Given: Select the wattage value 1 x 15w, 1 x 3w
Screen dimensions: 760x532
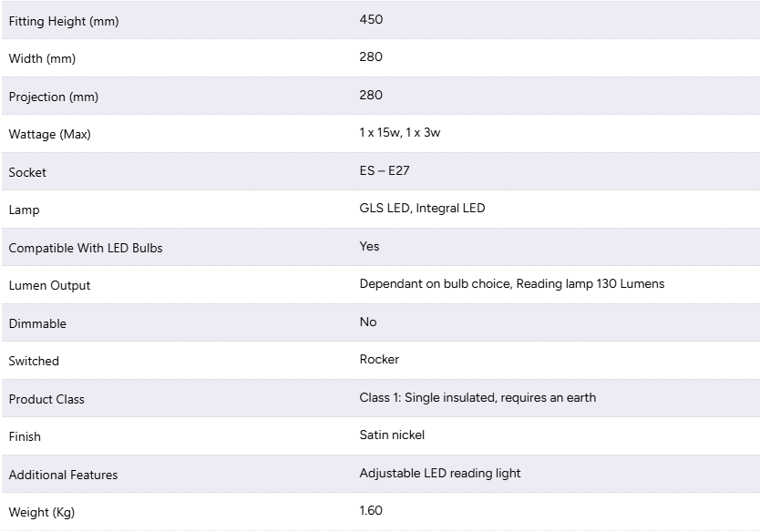Looking at the screenshot, I should 400,133.
